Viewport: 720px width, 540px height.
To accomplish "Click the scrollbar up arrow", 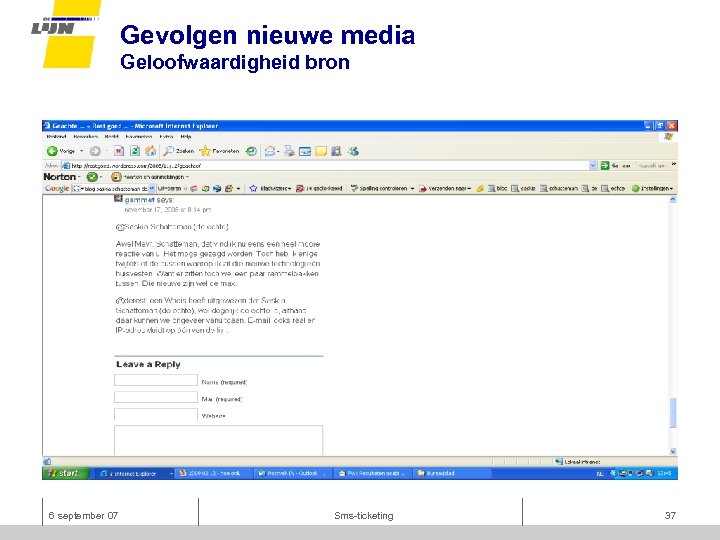I will (673, 199).
